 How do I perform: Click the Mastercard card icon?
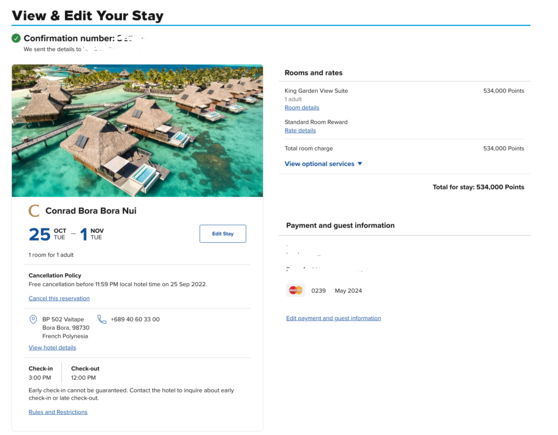(x=295, y=290)
